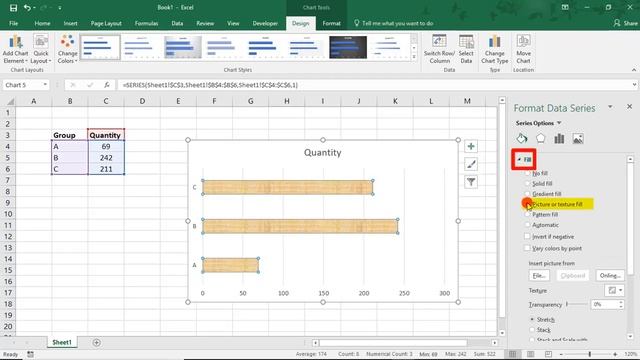Image resolution: width=640 pixels, height=360 pixels.
Task: Open Change Colors palette
Action: pos(67,49)
